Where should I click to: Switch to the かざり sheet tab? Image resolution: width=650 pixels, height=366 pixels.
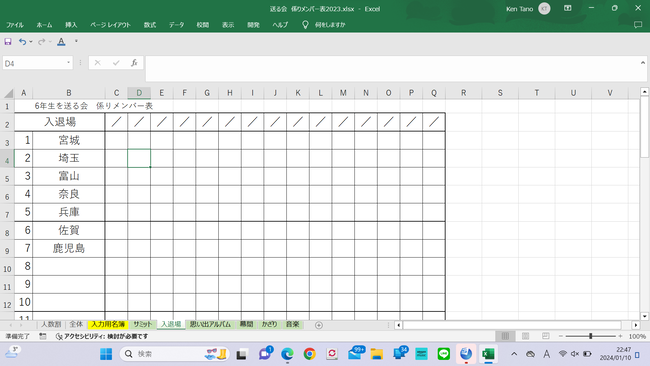269,324
